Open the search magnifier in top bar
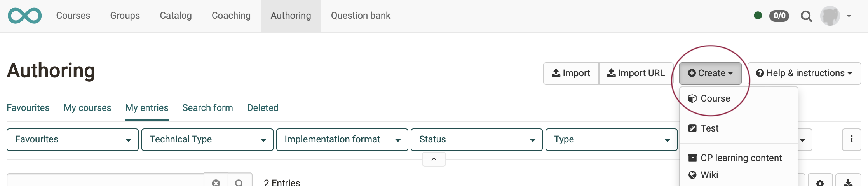Viewport: 868px width, 186px height. 806,16
